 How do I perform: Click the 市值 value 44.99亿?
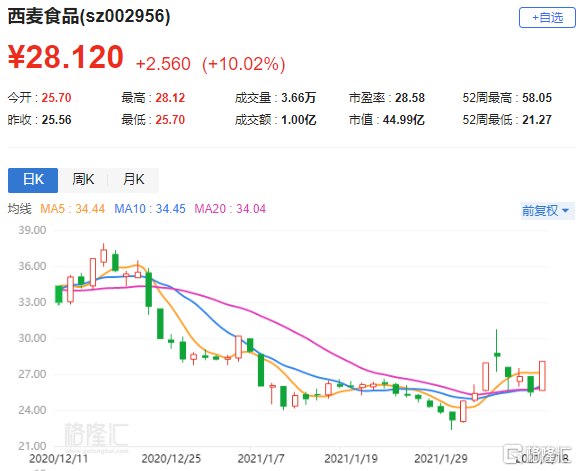coord(404,120)
